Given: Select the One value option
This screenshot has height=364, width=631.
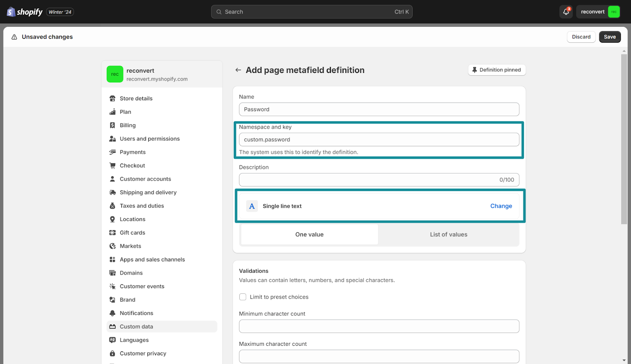Looking at the screenshot, I should pyautogui.click(x=310, y=234).
